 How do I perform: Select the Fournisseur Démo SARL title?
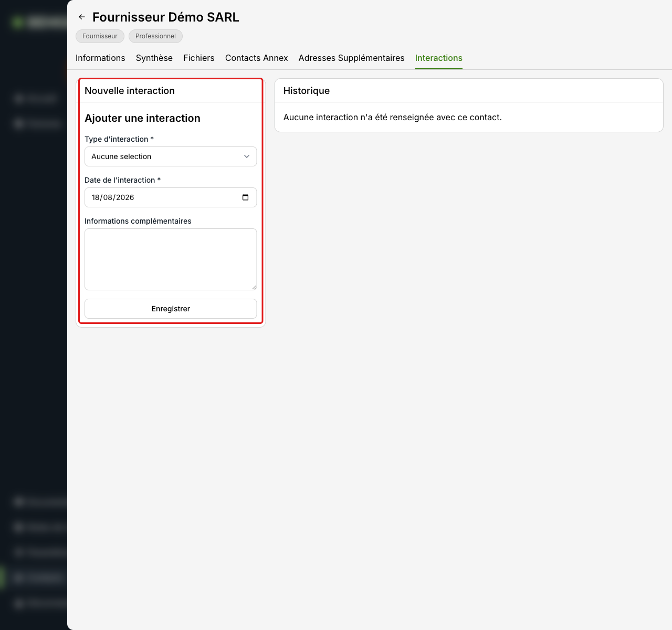166,17
